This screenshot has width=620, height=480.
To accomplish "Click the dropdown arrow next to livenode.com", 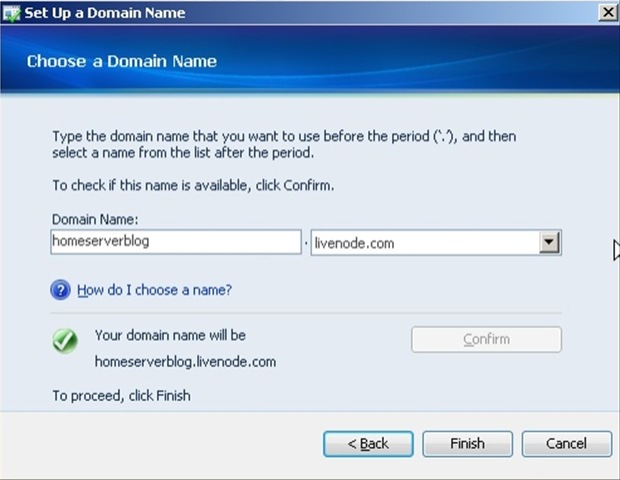I will pos(549,242).
